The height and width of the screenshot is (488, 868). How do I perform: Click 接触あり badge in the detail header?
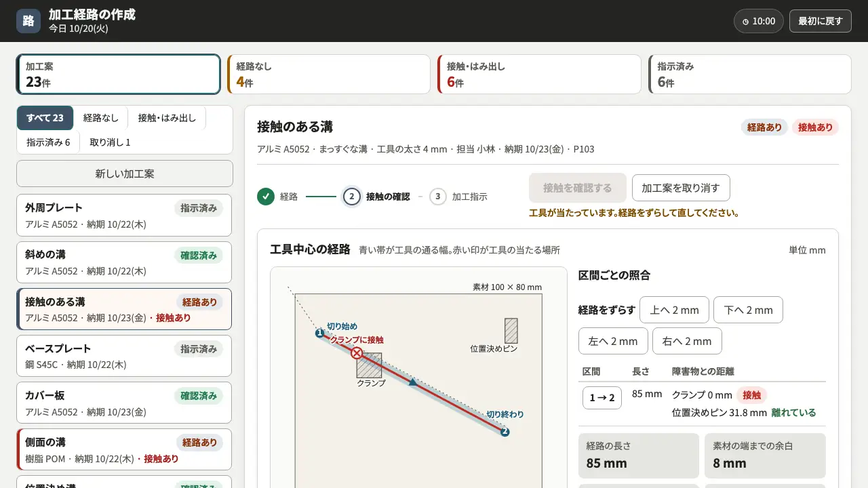815,127
